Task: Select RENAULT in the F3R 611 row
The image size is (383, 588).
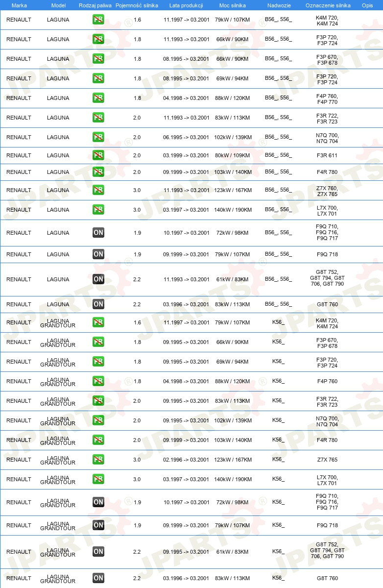Action: (x=19, y=155)
